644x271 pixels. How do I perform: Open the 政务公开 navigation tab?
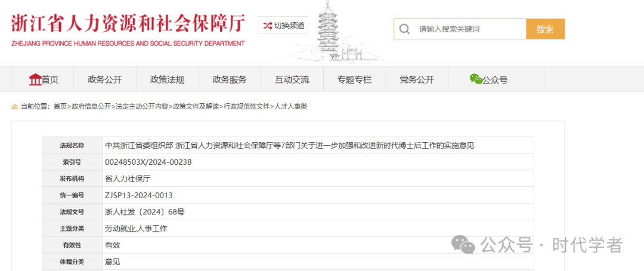click(105, 79)
